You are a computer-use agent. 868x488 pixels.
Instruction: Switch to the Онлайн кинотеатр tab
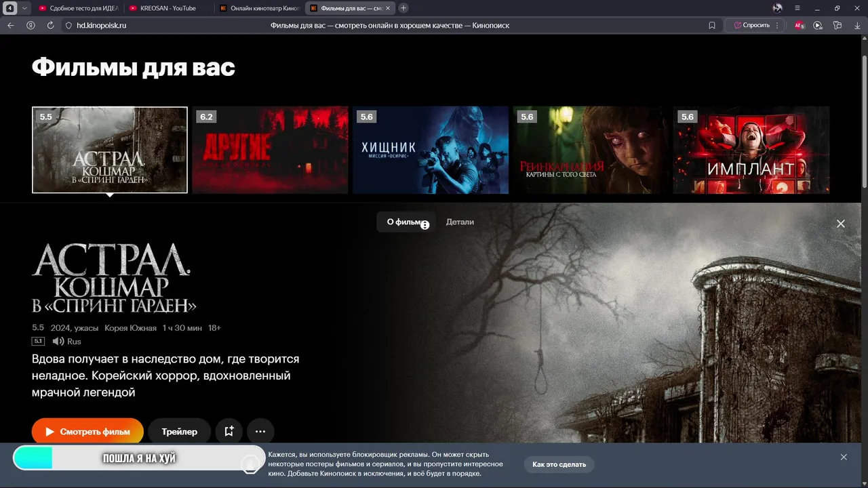pos(259,8)
